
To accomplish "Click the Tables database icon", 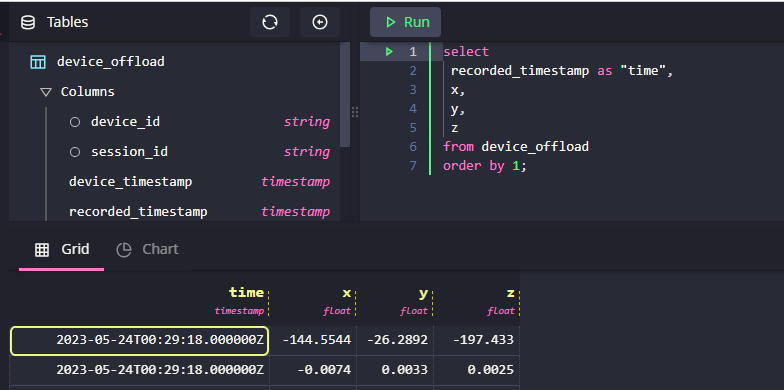I will tap(28, 22).
